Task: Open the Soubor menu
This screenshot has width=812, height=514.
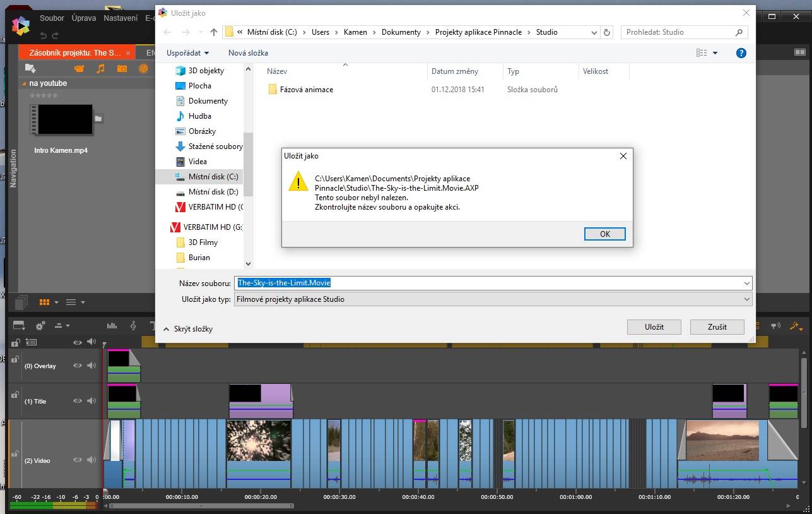Action: point(52,18)
